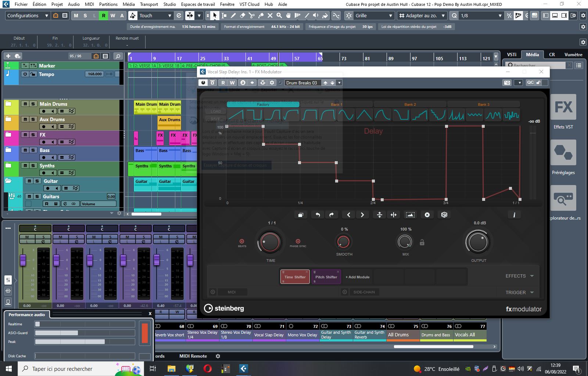The height and width of the screenshot is (376, 588).
Task: Flip curve vertically in FX Modulator
Action: tap(380, 215)
